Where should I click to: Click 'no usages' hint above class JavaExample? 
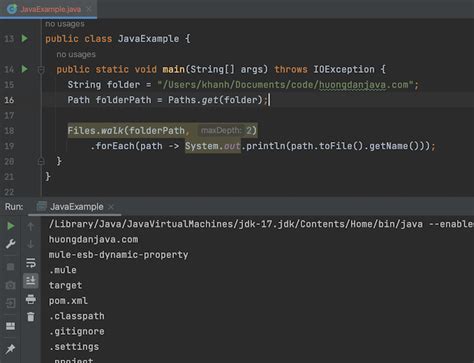[65, 24]
